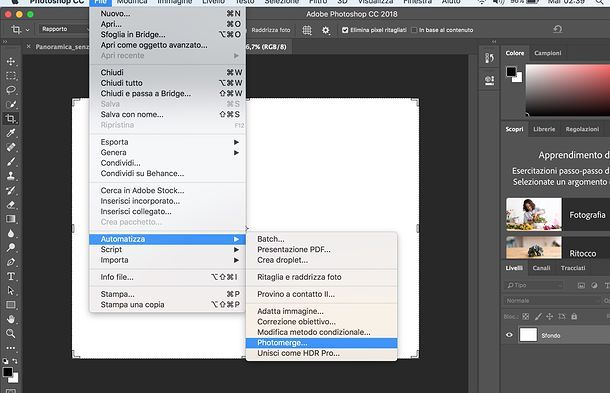Click the reset crop arrow icon
The width and height of the screenshot is (610, 393).
[557, 29]
